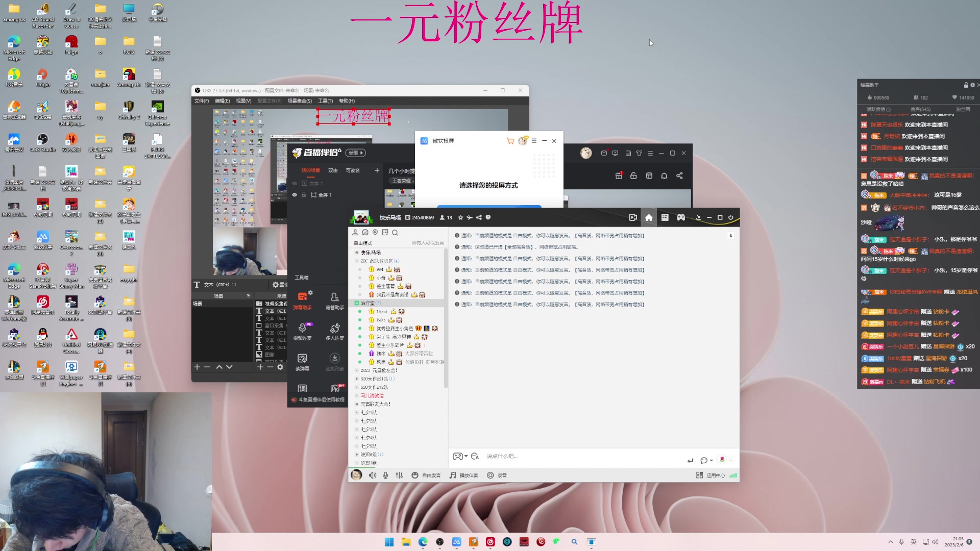The height and width of the screenshot is (551, 980).
Task: Open 视频连麦 tool in 直播伴侣
Action: (302, 332)
